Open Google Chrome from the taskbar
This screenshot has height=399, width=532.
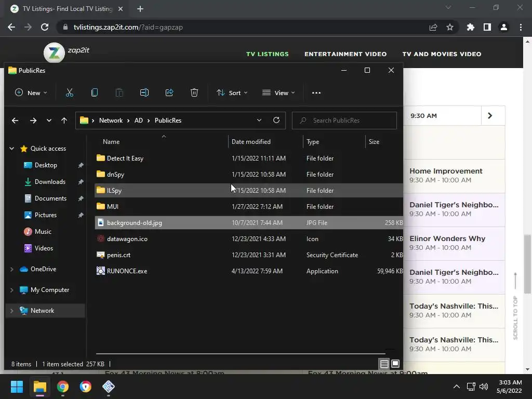(63, 387)
